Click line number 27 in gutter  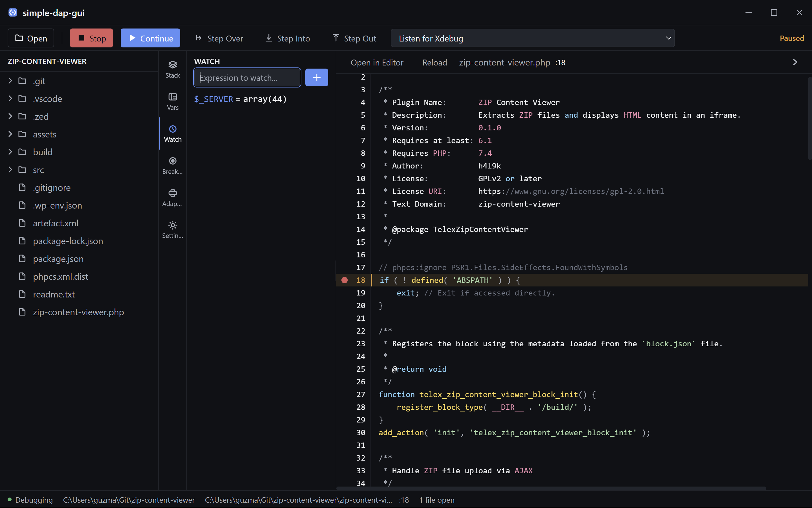click(361, 395)
